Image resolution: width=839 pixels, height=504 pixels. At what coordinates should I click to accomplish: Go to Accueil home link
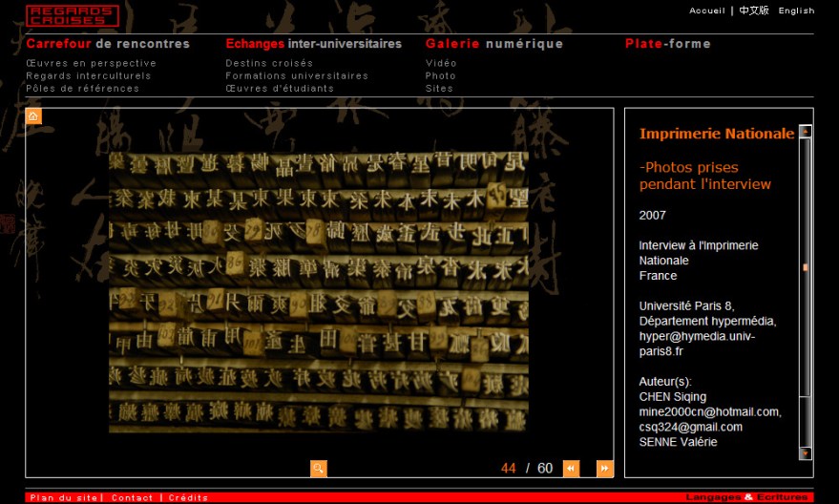pos(707,11)
